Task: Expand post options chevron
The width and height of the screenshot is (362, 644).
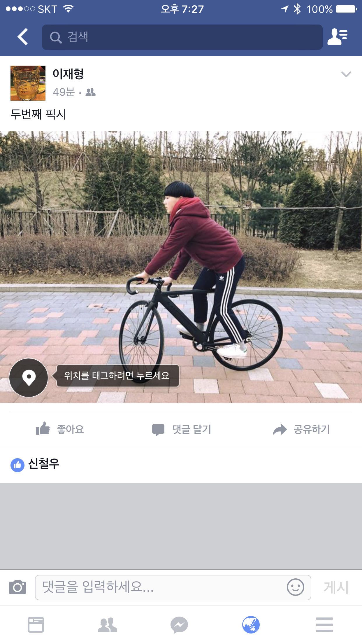Action: (x=346, y=74)
